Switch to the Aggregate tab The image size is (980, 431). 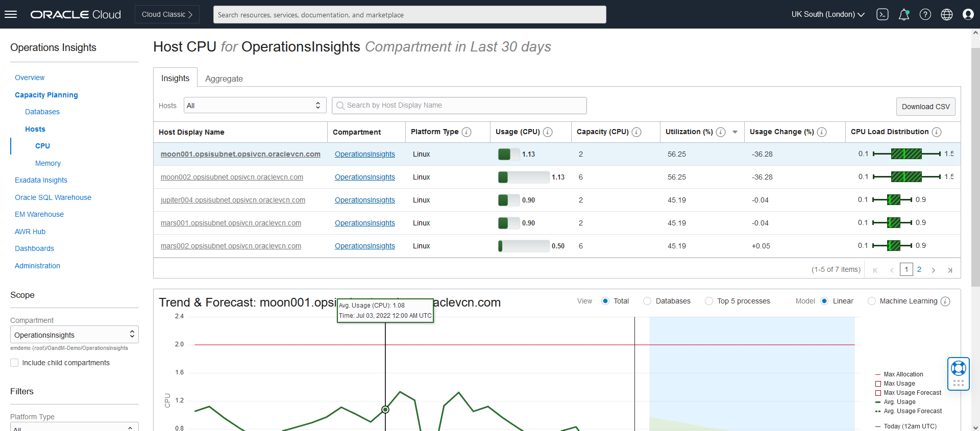(x=224, y=79)
